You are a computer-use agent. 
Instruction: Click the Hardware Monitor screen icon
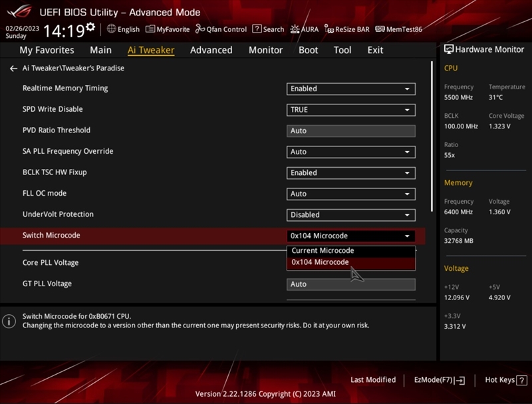(x=448, y=49)
